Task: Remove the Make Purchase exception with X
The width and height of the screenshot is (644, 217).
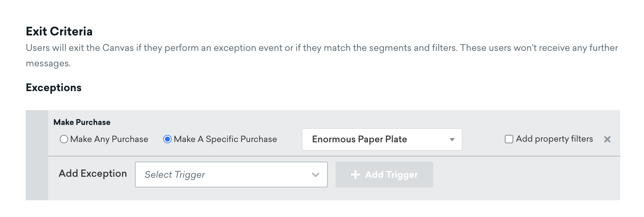Action: [607, 139]
